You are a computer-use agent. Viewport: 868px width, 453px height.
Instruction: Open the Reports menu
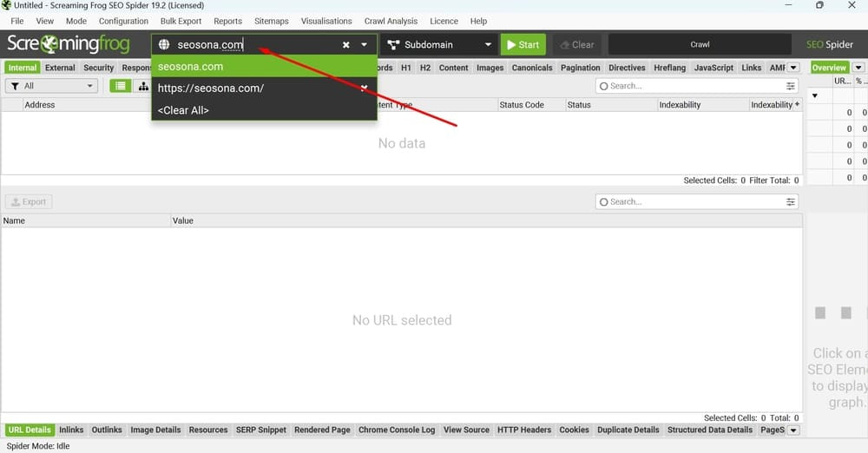click(228, 21)
